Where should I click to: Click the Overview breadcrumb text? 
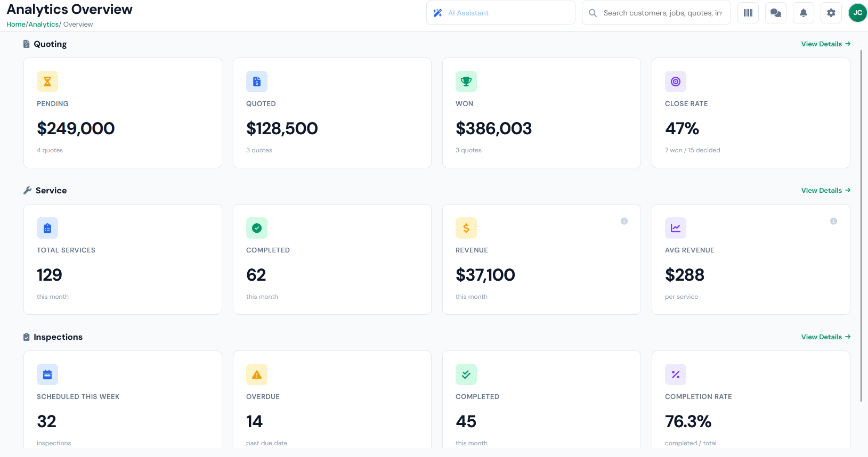[78, 25]
